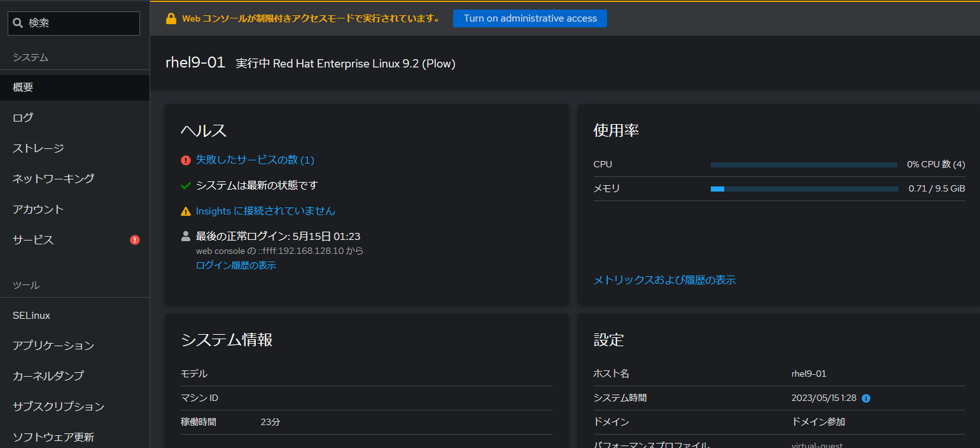Click the red alert badge next to サービス
The image size is (980, 448).
click(136, 240)
